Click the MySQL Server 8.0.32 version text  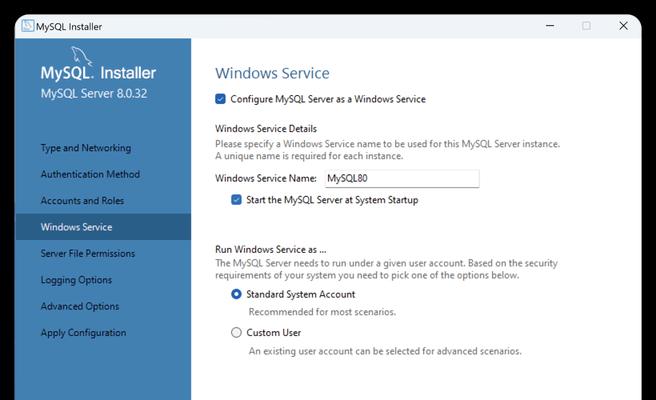coord(94,93)
